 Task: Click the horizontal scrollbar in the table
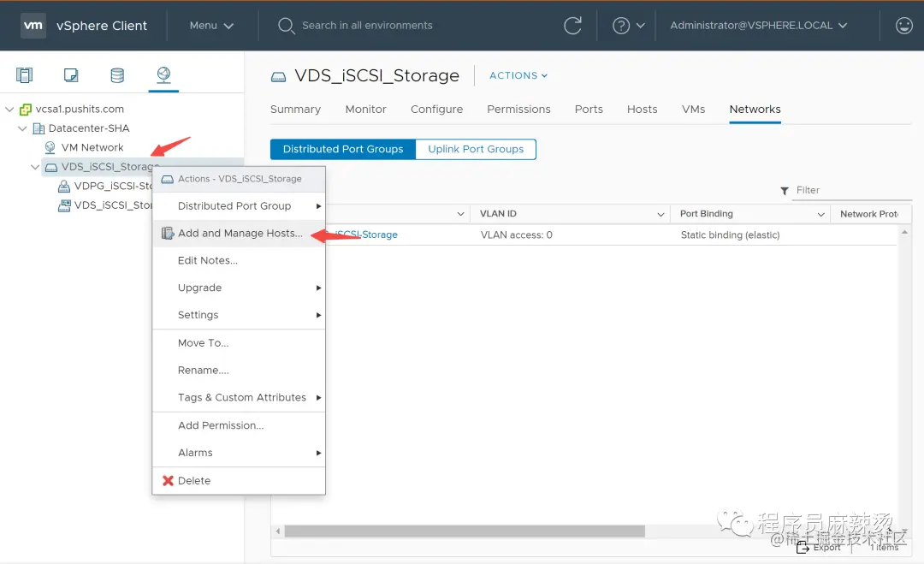(465, 531)
